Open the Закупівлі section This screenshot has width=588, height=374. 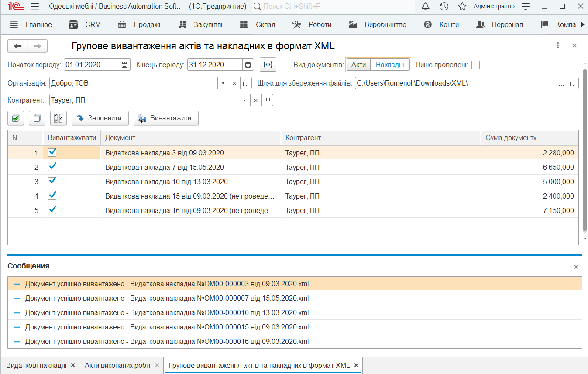click(x=200, y=24)
